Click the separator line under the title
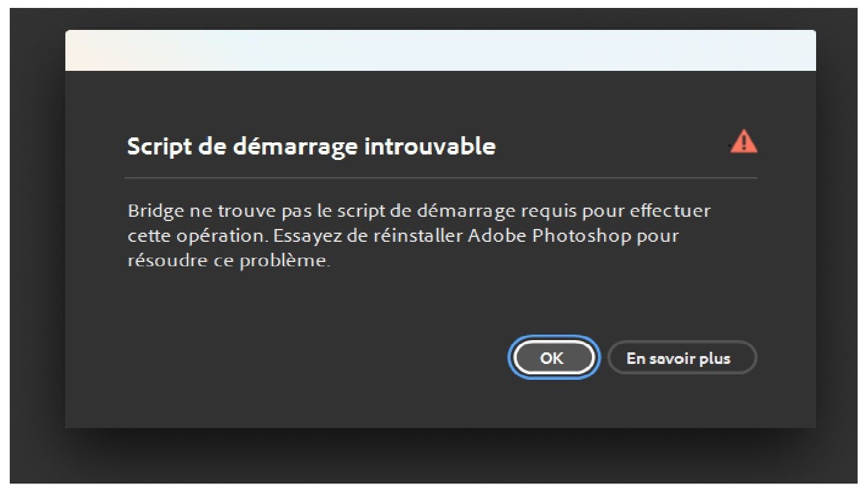 pyautogui.click(x=440, y=178)
